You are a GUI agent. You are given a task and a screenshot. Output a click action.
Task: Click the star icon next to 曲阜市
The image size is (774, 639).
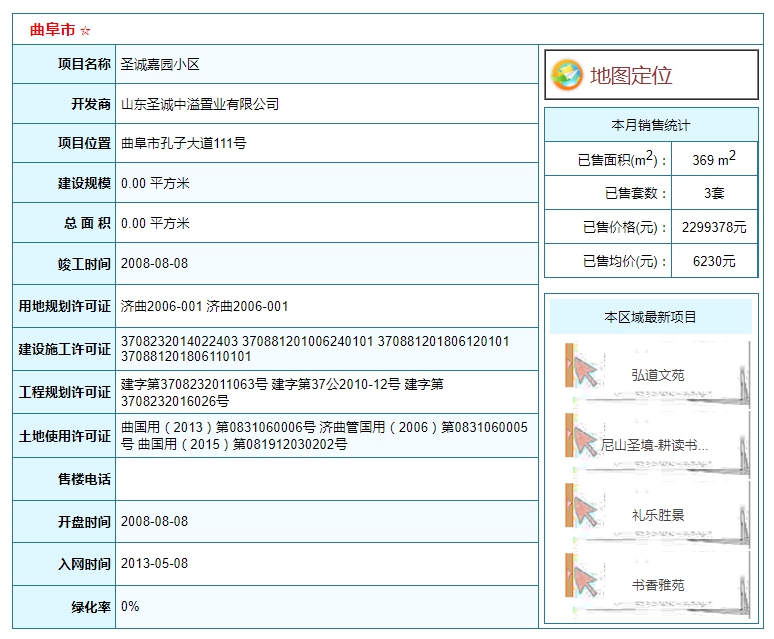pos(85,31)
